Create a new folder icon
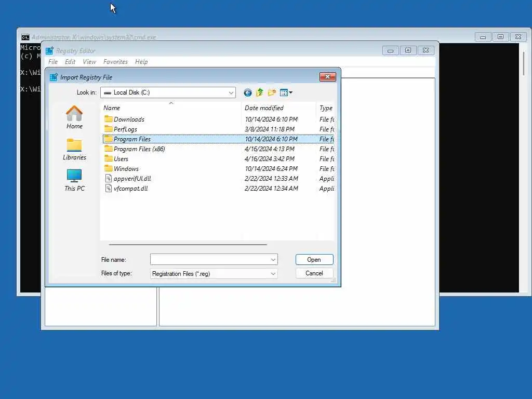532x399 pixels. point(272,92)
